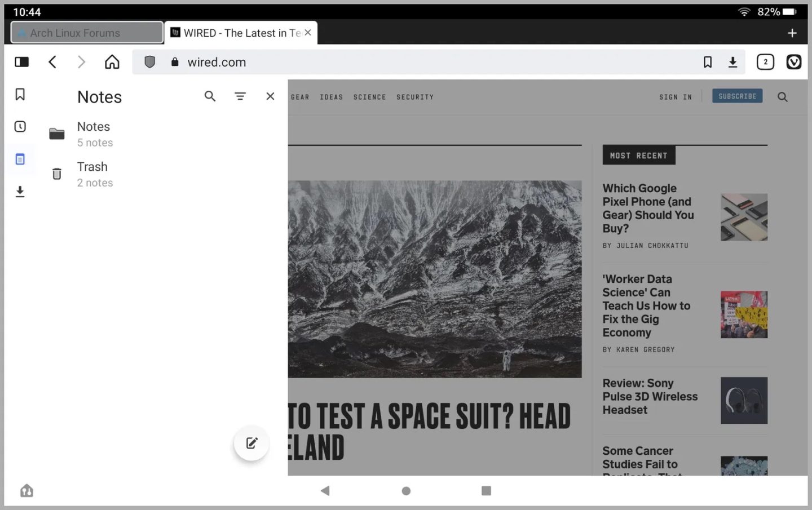The image size is (812, 510).
Task: Bookmark wired.com with the star icon
Action: click(x=708, y=62)
